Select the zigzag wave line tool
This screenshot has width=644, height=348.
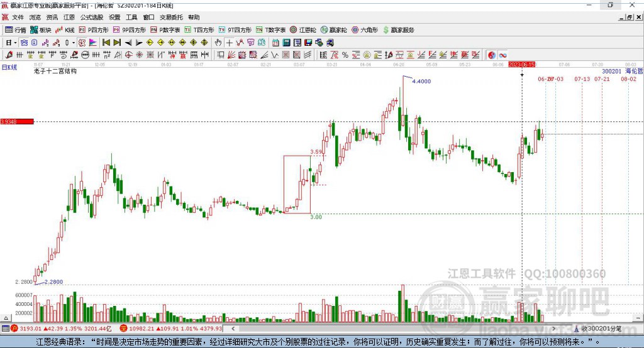275,55
